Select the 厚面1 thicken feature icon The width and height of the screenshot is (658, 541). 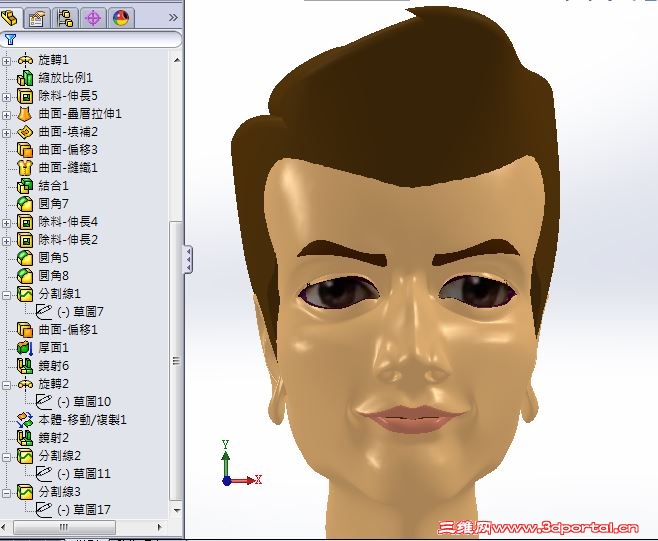[25, 348]
